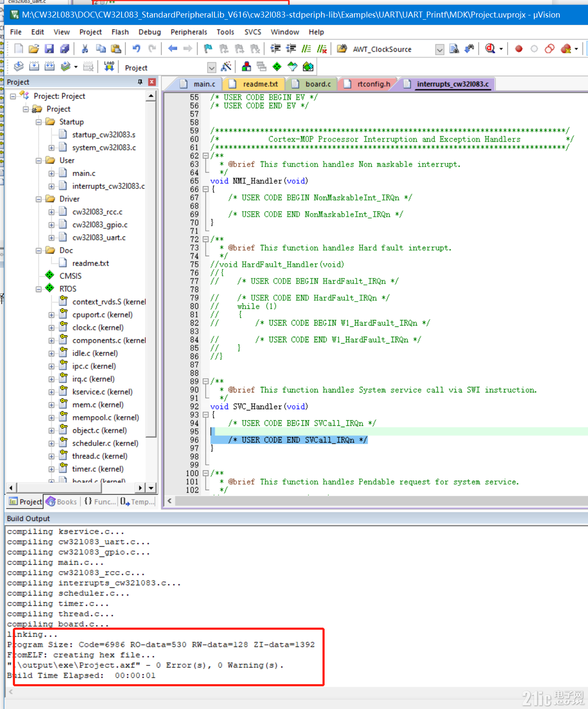The image size is (588, 709).
Task: Open the Peripherals menu
Action: click(x=189, y=32)
